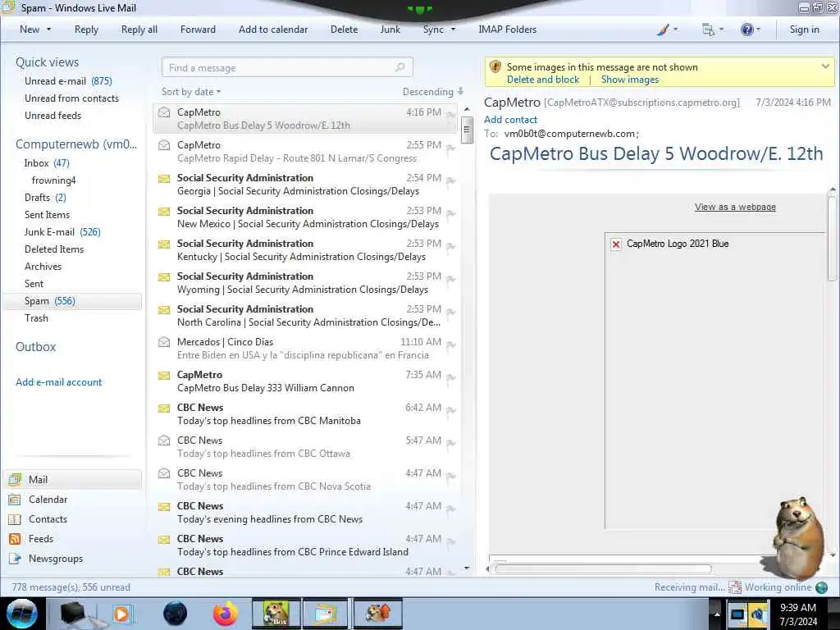The width and height of the screenshot is (840, 630).
Task: Click the search magnifier in Find a message
Action: click(x=399, y=67)
